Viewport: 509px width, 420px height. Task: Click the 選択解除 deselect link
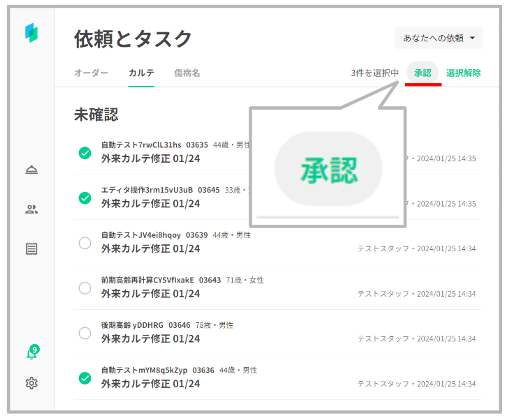coord(463,73)
